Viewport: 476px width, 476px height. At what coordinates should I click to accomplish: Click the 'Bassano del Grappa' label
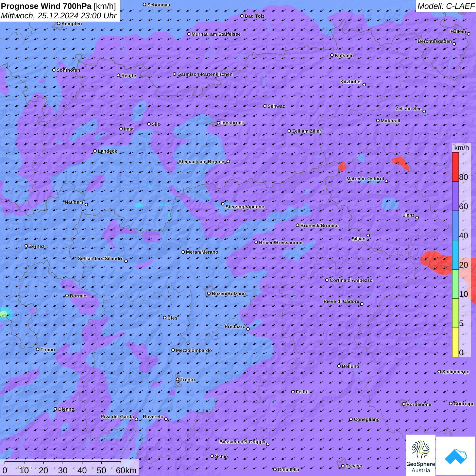pos(242,442)
